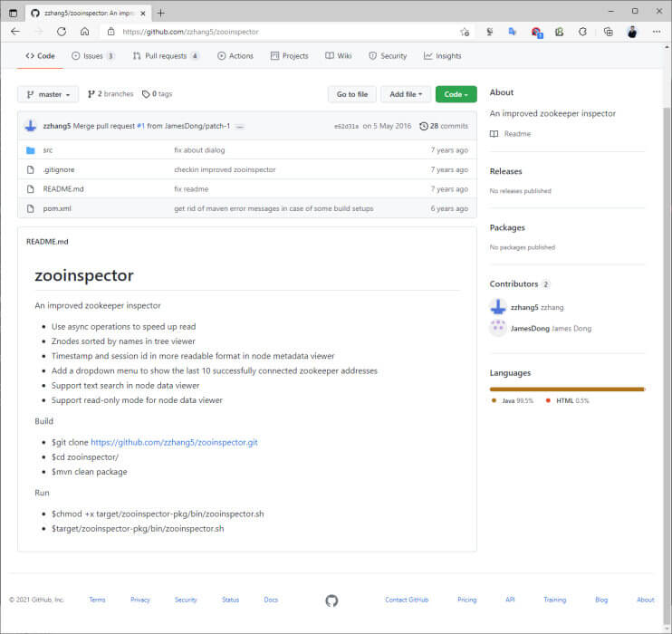Open 'fix readme' commit message
The width and height of the screenshot is (672, 634).
pos(191,189)
